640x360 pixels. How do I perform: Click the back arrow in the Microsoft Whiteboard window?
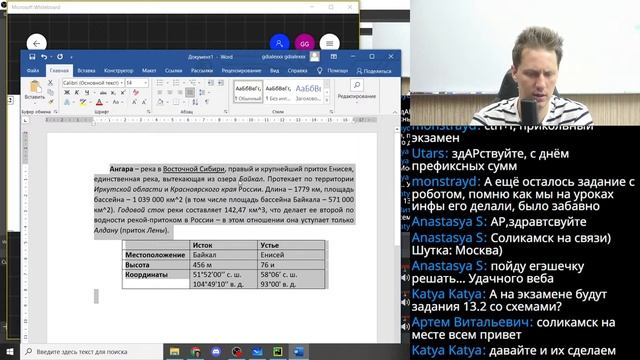click(x=37, y=43)
